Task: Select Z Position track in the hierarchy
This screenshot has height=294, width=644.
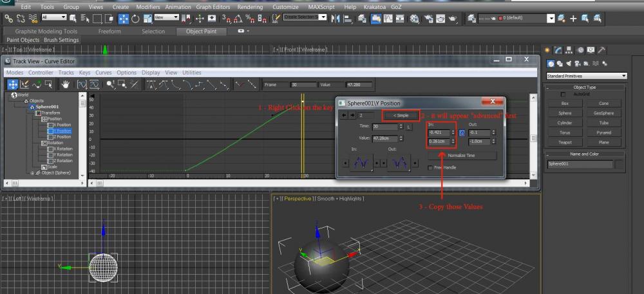Action: [62, 137]
